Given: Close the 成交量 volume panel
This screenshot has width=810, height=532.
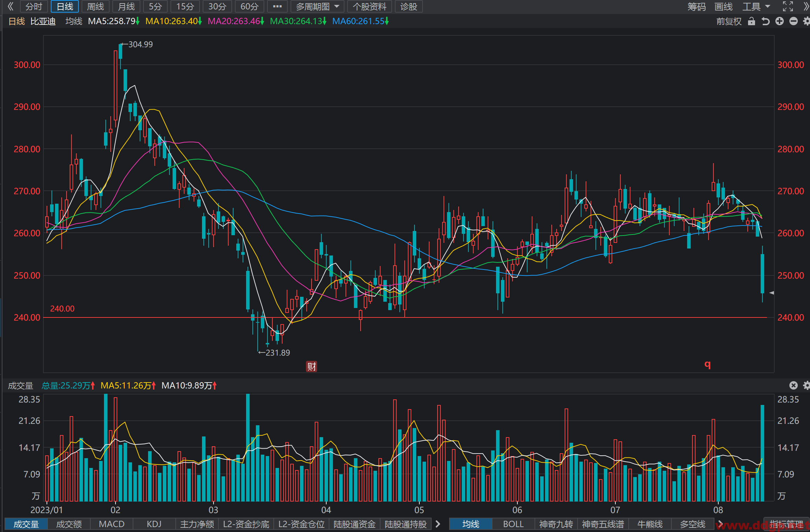Looking at the screenshot, I should 794,385.
